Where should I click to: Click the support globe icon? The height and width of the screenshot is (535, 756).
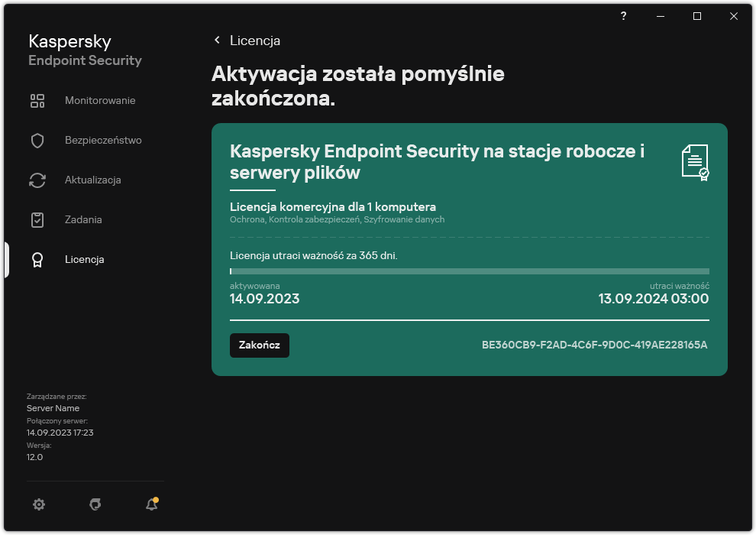click(x=95, y=504)
